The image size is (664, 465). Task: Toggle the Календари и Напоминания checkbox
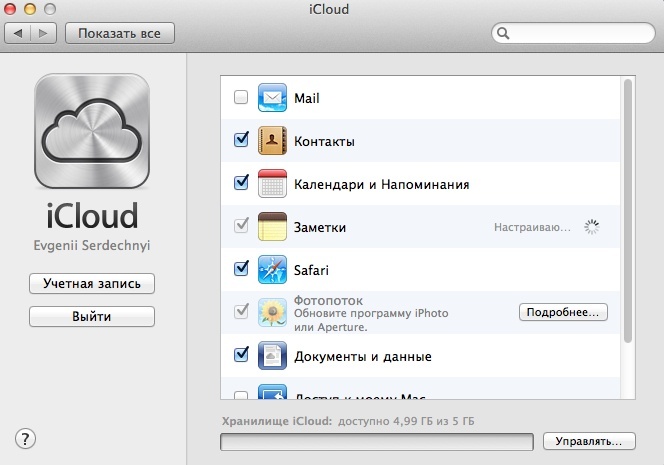[241, 182]
